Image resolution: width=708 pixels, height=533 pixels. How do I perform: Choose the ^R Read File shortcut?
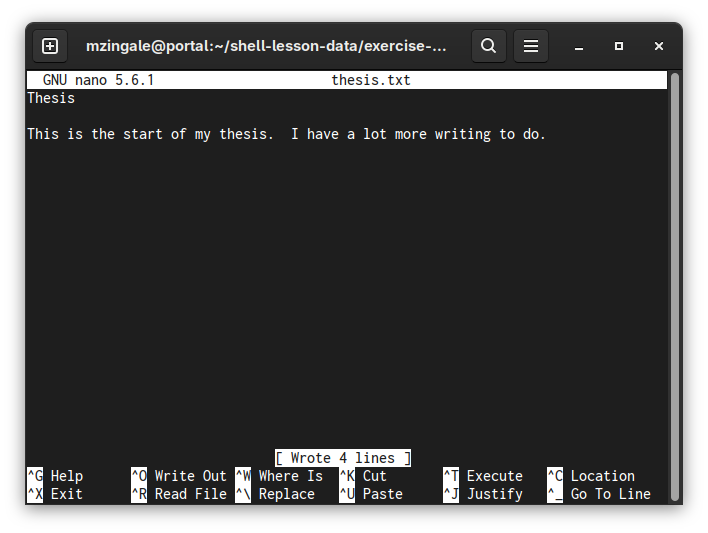(x=179, y=494)
